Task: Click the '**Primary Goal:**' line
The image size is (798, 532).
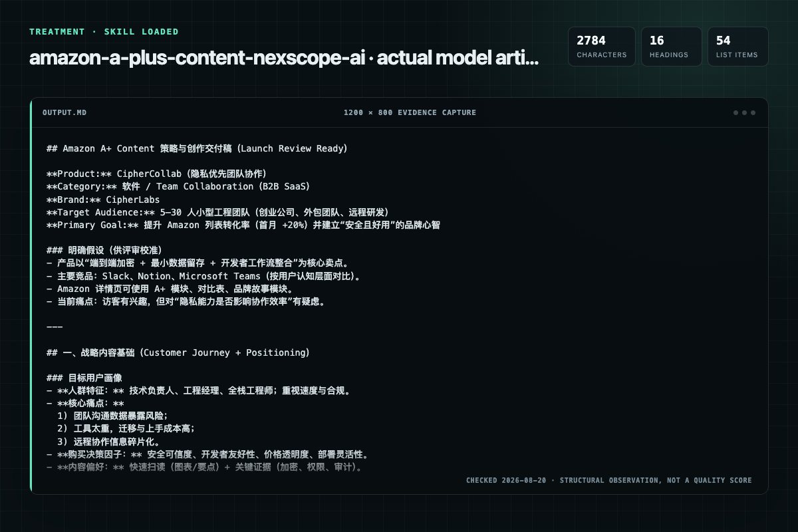Action: (x=243, y=225)
